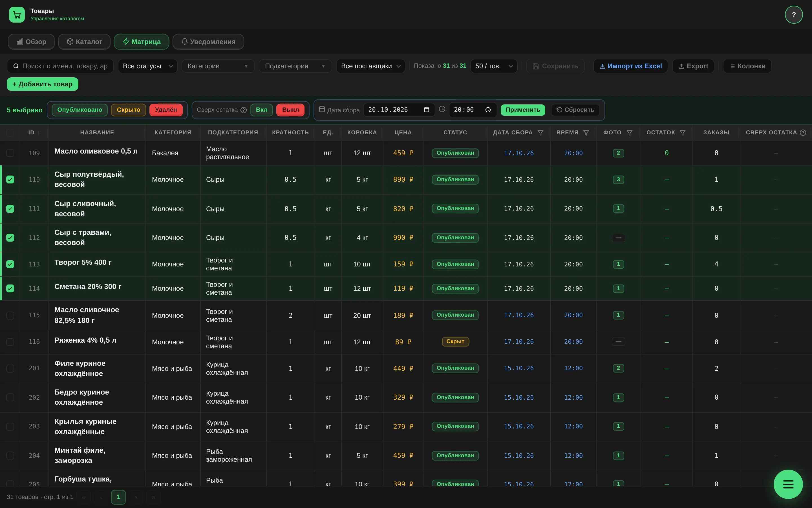Click the Export button
This screenshot has height=508, width=812.
693,66
